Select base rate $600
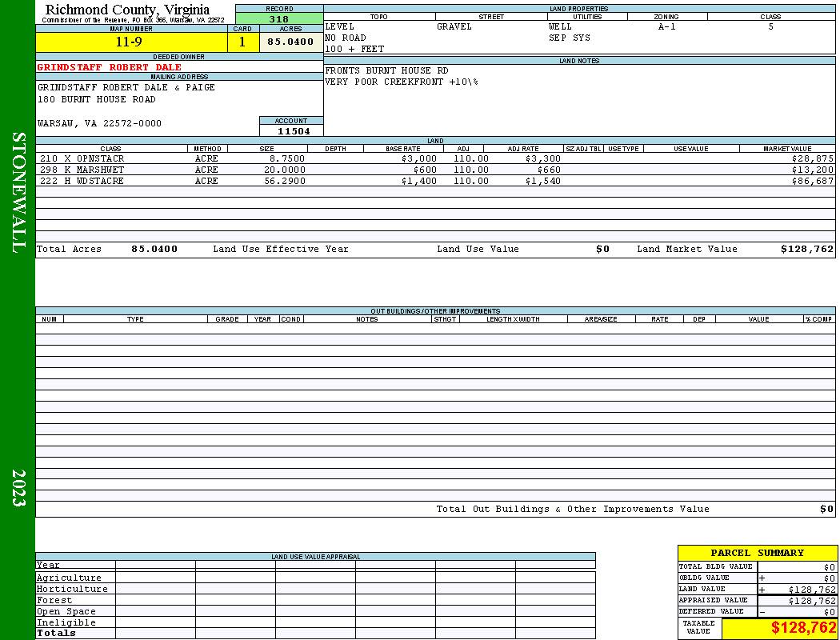The width and height of the screenshot is (840, 640). click(425, 170)
